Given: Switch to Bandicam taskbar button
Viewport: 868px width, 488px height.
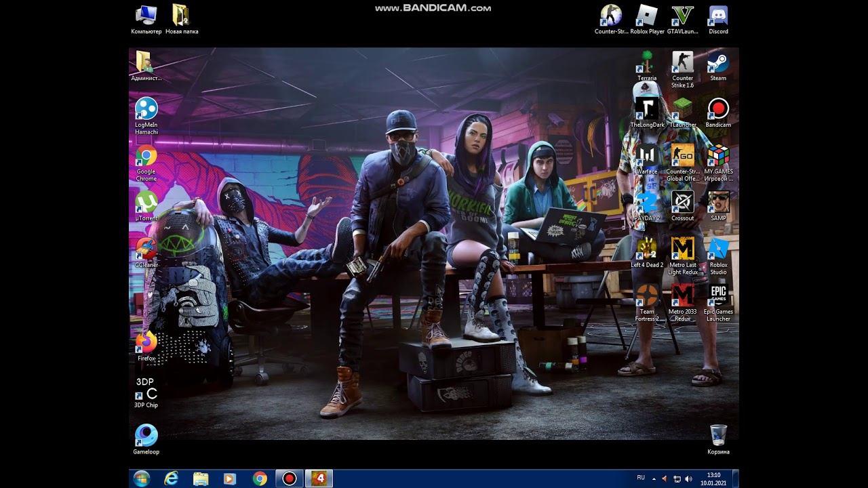Looking at the screenshot, I should pyautogui.click(x=290, y=479).
